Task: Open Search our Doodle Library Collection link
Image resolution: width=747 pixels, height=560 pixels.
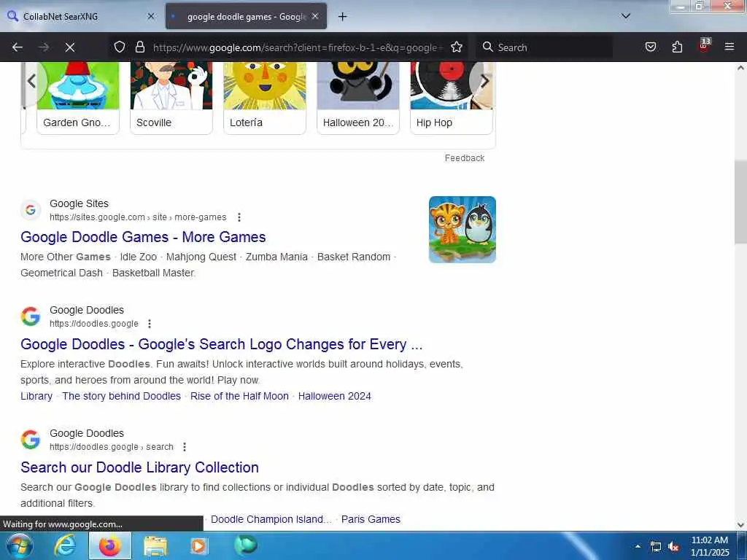Action: (139, 467)
